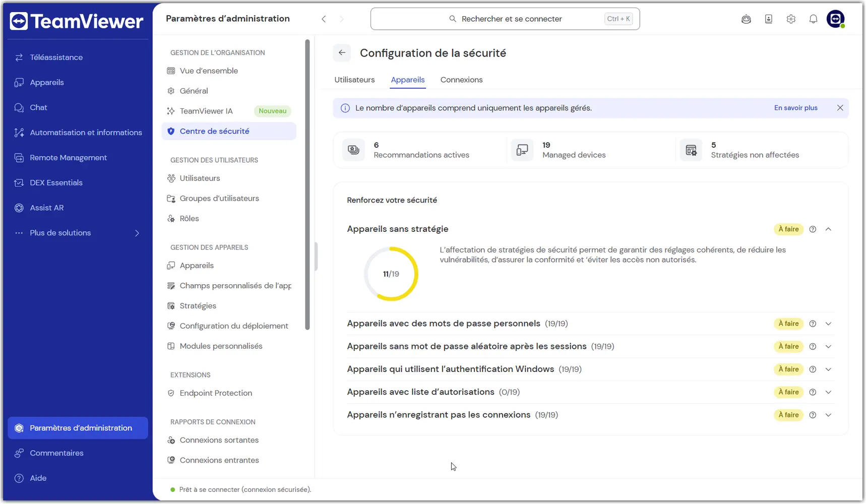Expand Appareils n'enregistrant pas les connexions

click(828, 415)
